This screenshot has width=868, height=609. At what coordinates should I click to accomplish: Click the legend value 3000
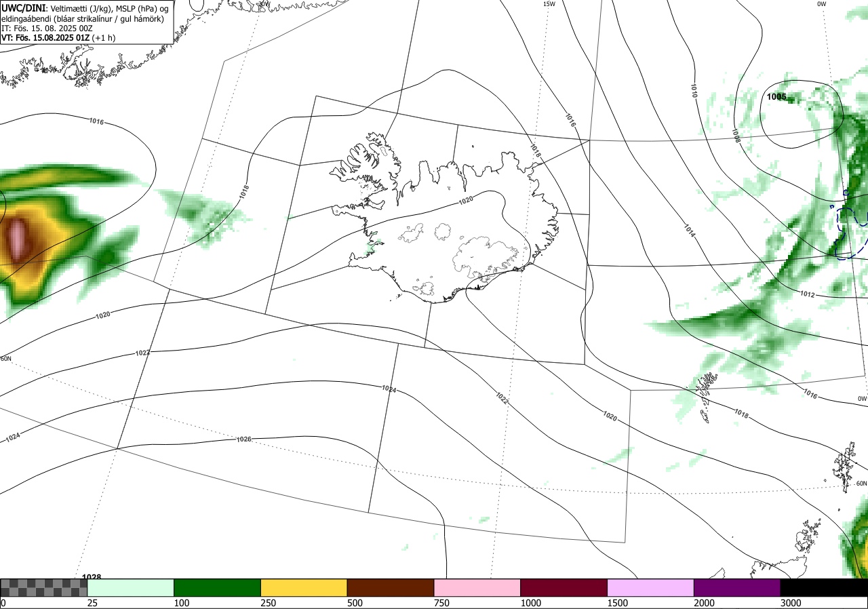tap(791, 603)
